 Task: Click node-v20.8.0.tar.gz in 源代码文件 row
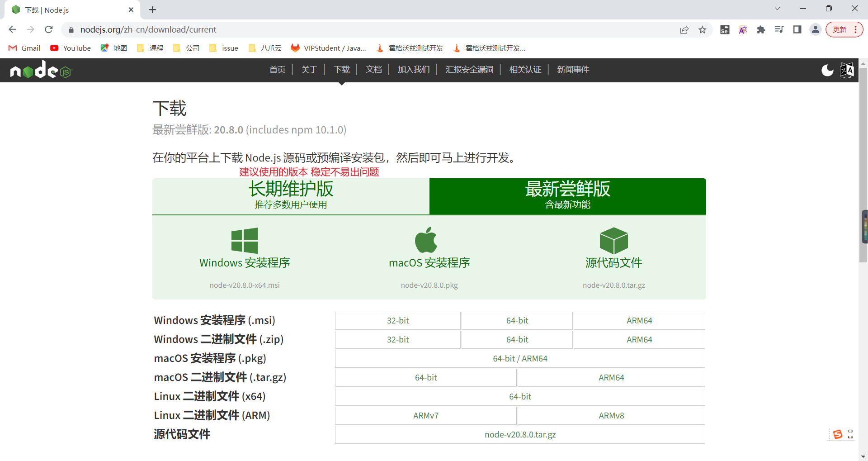[x=520, y=435]
